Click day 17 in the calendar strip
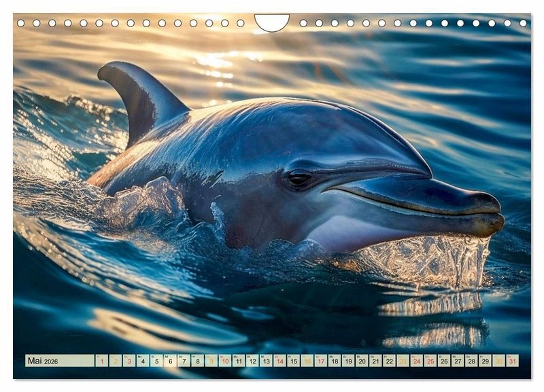 pyautogui.click(x=320, y=361)
